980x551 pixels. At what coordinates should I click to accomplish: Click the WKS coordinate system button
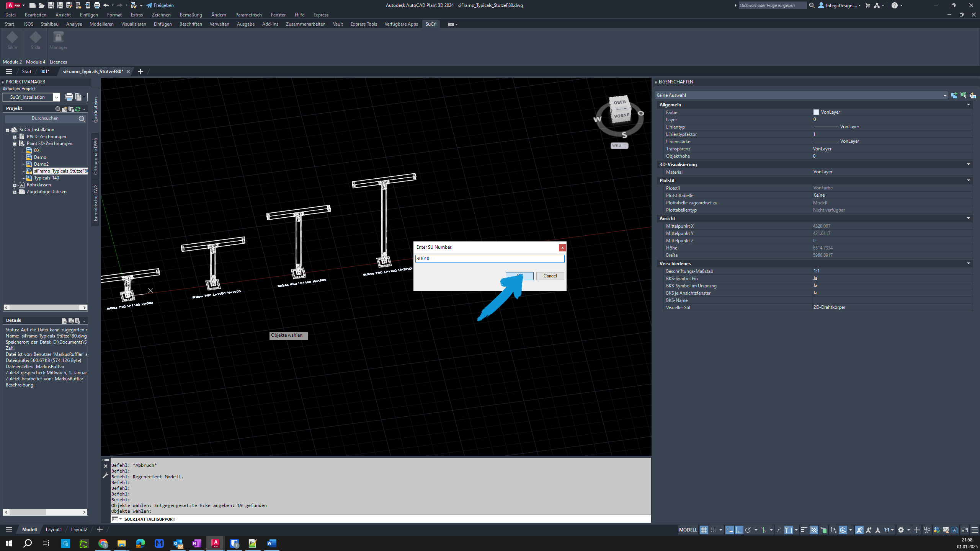(619, 145)
